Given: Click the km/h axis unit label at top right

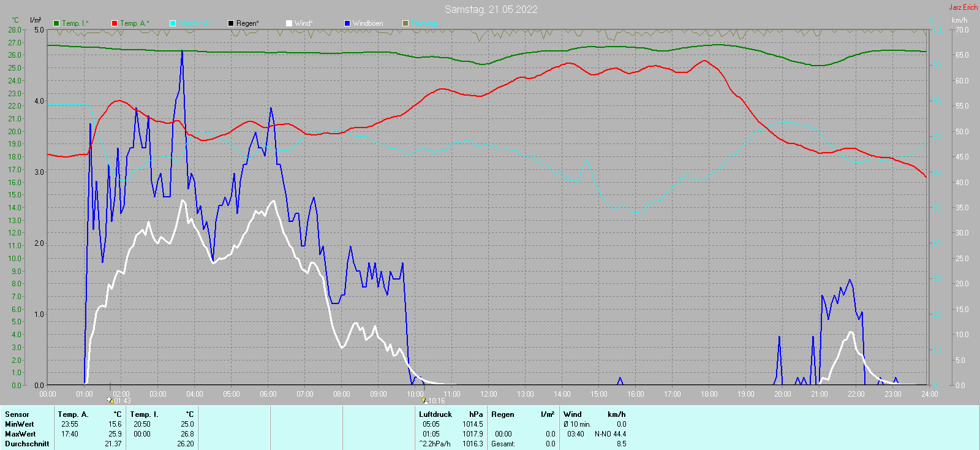Looking at the screenshot, I should pos(959,20).
